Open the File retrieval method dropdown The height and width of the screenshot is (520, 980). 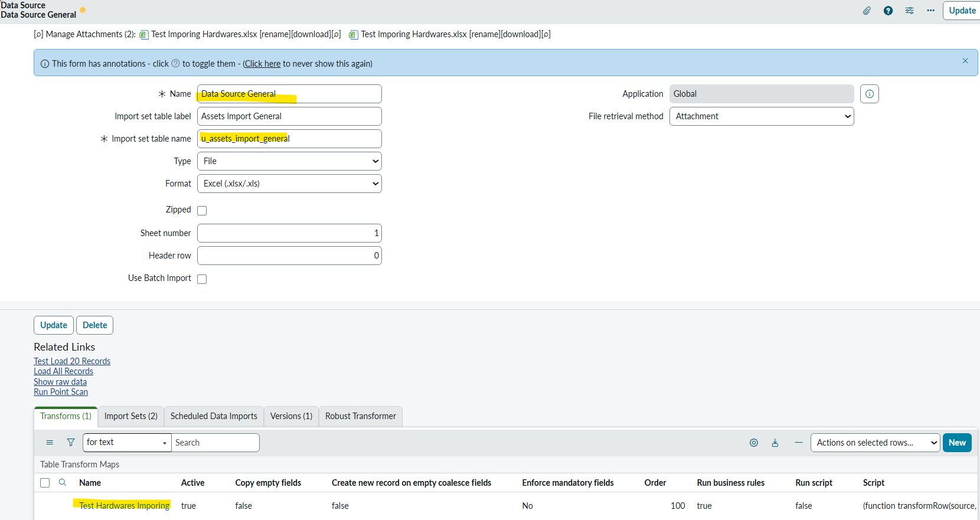coord(762,116)
